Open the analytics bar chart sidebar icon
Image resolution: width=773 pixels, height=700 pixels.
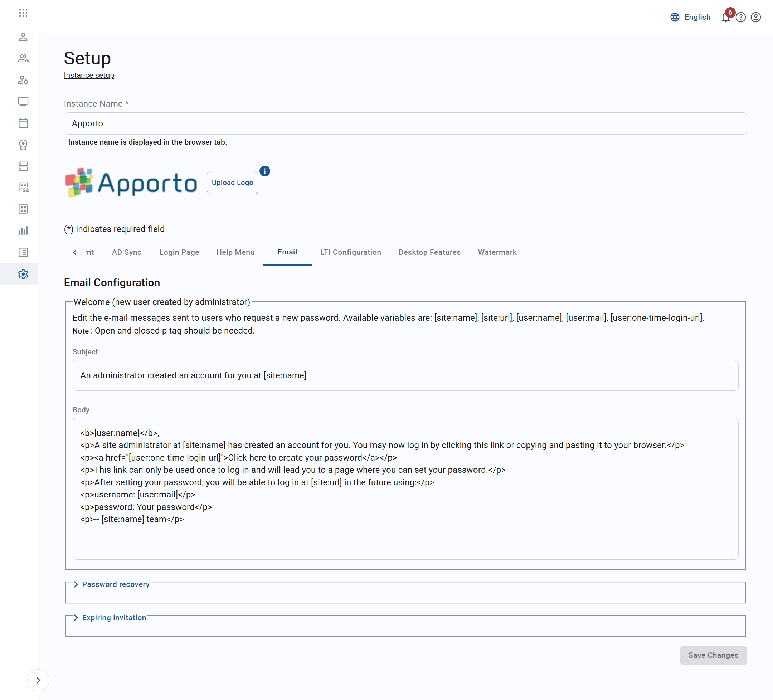coord(23,230)
